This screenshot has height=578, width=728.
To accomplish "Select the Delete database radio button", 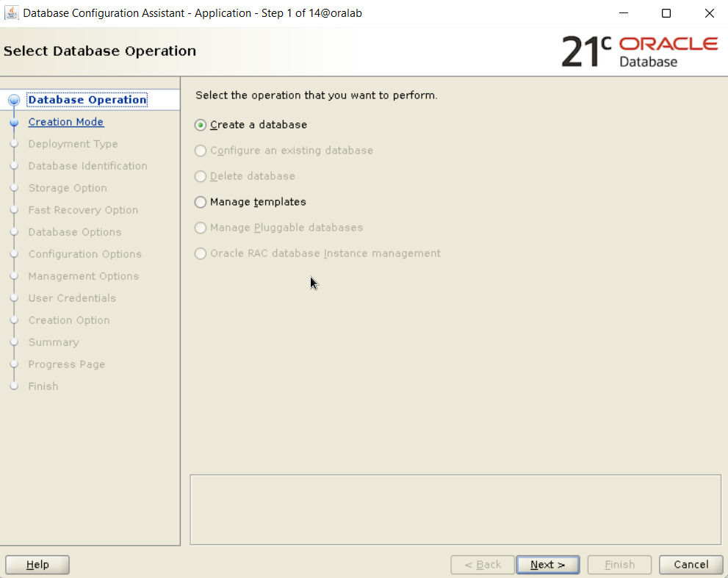I will 201,176.
